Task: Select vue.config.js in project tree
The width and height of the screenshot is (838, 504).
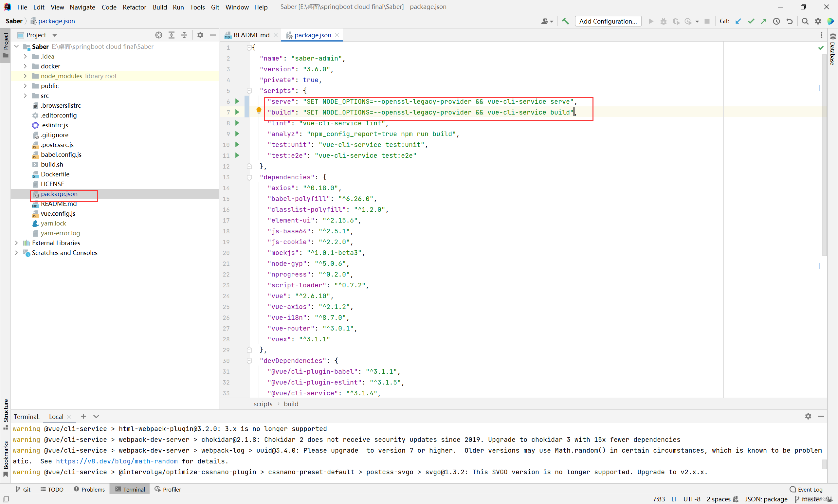Action: 58,213
